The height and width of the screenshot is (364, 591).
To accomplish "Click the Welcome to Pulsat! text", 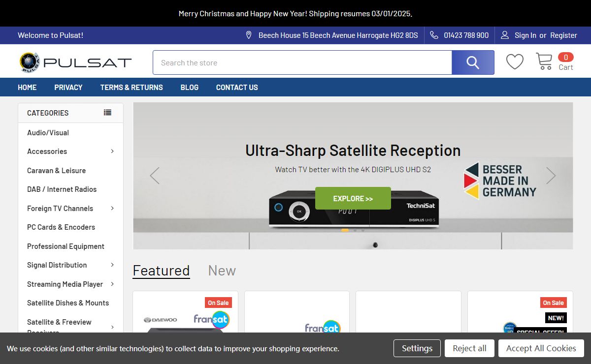I will pyautogui.click(x=50, y=35).
